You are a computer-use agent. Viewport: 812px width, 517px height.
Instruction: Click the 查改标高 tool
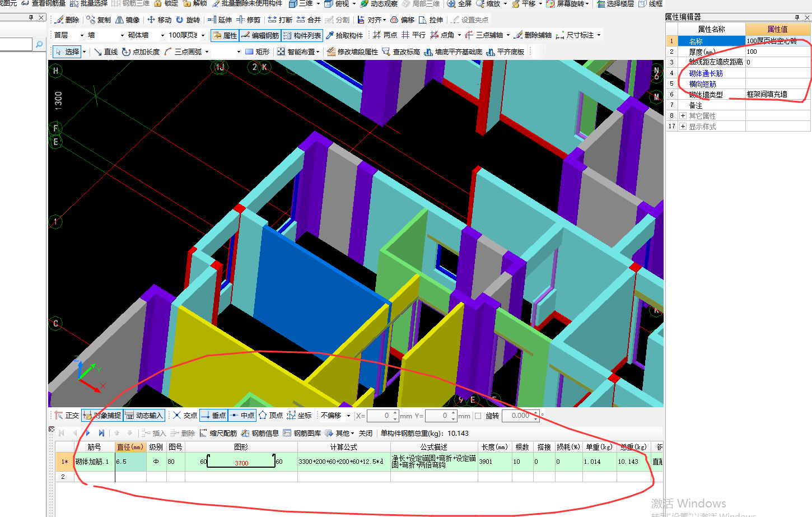point(401,52)
